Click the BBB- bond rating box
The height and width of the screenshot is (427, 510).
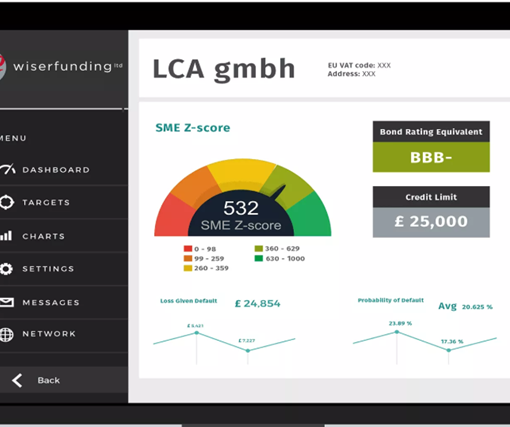pos(431,157)
